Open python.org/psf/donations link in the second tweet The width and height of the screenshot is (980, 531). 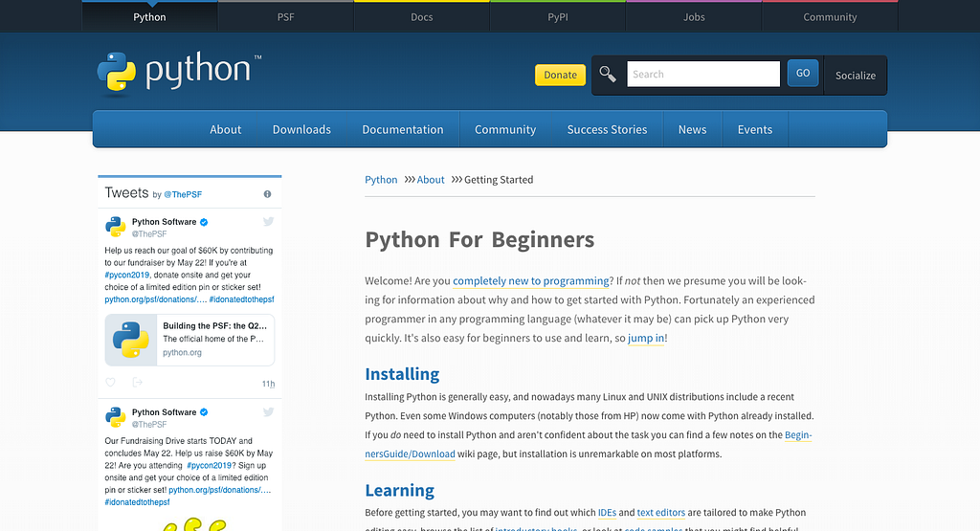point(220,490)
